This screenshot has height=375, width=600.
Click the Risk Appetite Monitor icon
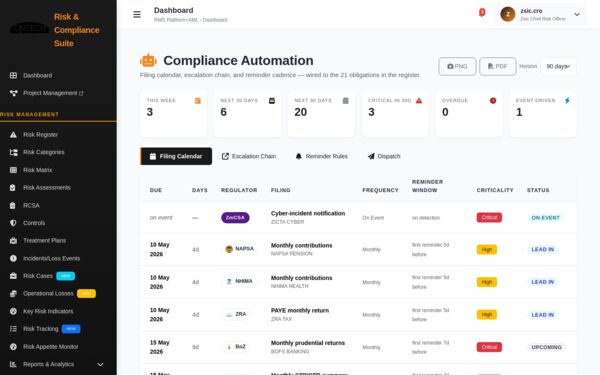click(x=13, y=347)
